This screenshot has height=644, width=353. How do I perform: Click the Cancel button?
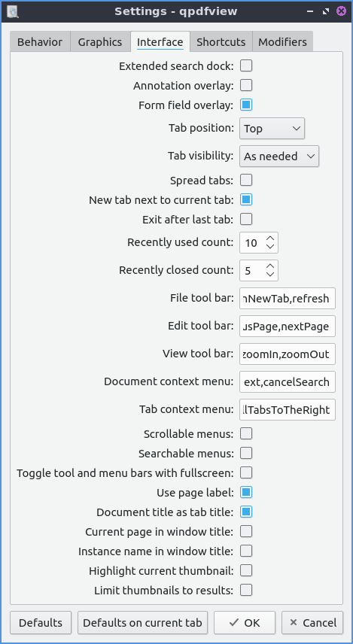(312, 623)
